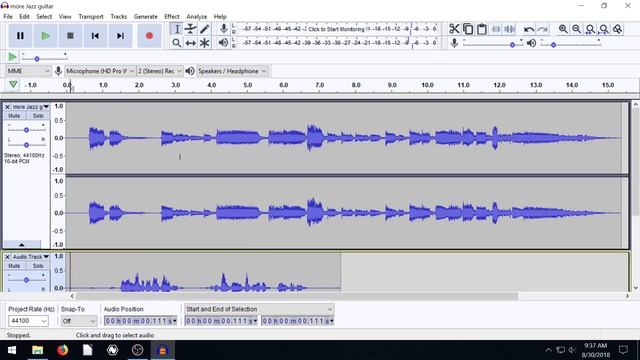640x360 pixels.
Task: Click the Audio Position time field
Action: point(140,321)
